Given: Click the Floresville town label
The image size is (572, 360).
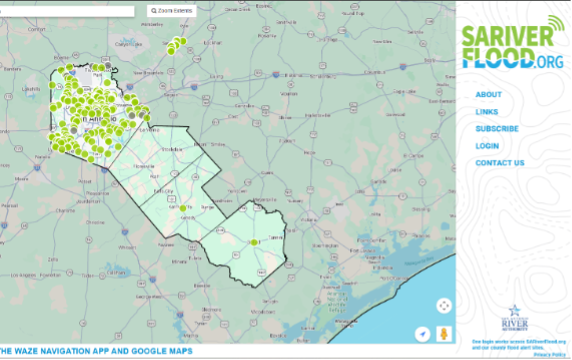Looking at the screenshot, I should 144,166.
